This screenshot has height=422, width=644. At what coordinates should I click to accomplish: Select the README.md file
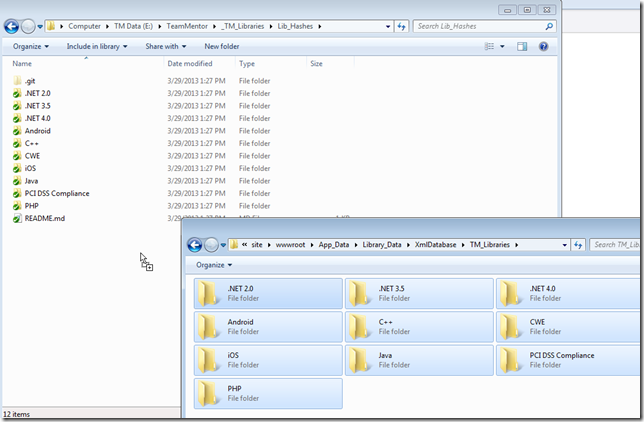[44, 219]
